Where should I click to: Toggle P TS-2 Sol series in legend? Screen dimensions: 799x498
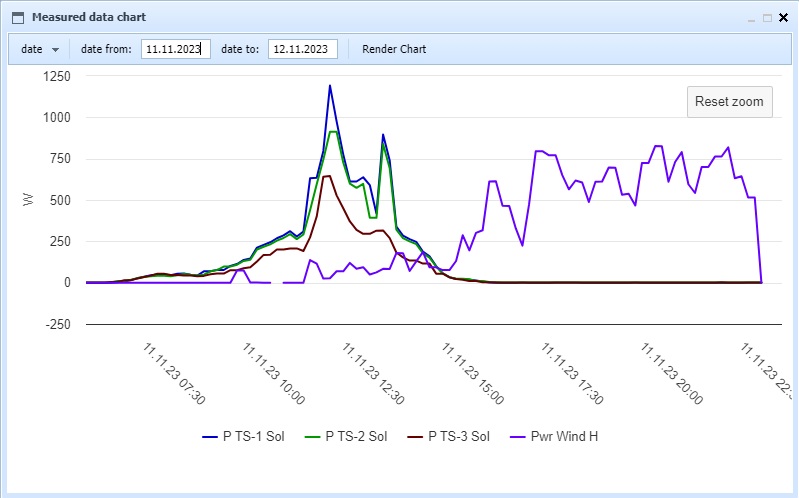345,437
